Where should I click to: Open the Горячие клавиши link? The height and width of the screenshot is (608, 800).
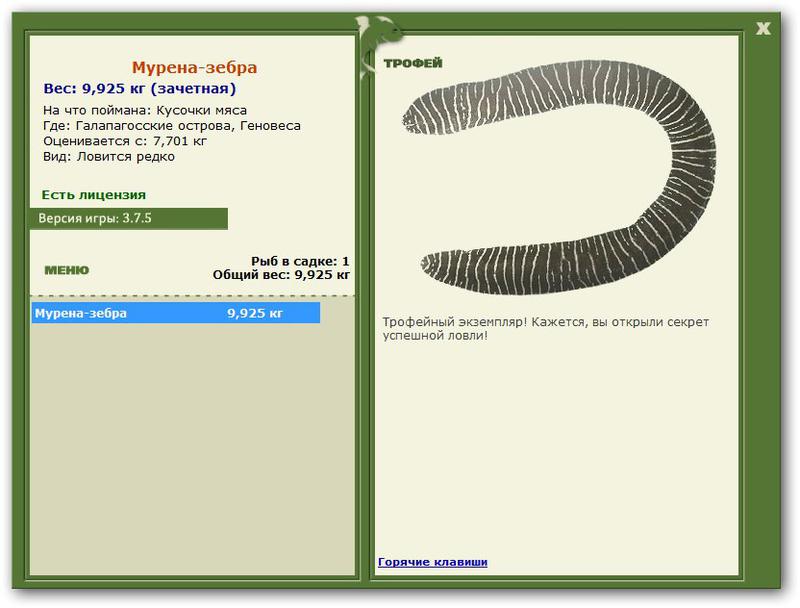(x=433, y=562)
